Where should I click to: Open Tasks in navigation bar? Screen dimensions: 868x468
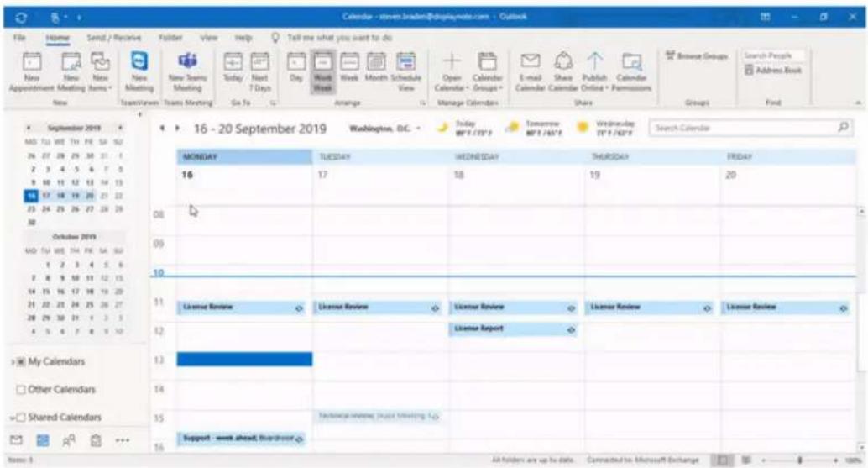click(x=96, y=440)
